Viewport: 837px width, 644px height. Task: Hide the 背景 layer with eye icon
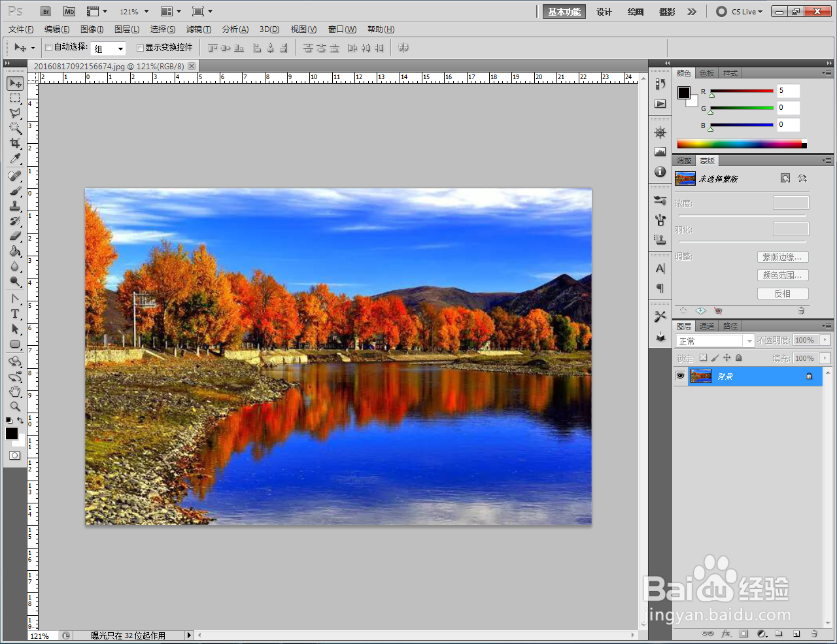680,376
